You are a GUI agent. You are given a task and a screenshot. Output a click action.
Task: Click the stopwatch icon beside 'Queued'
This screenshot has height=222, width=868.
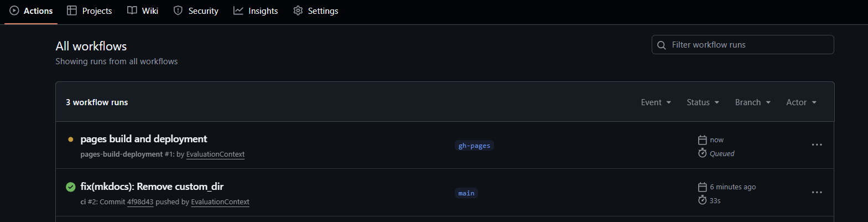point(702,153)
